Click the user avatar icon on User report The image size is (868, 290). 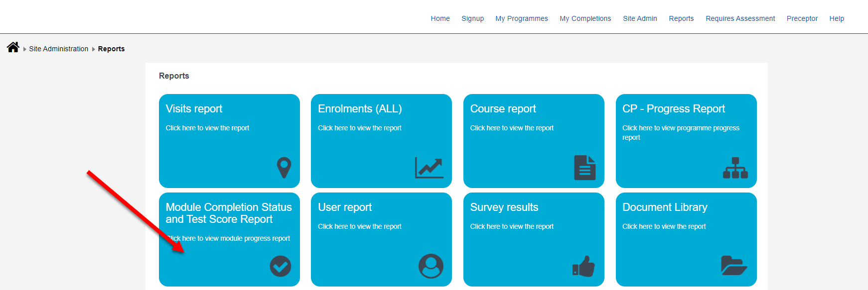[431, 266]
